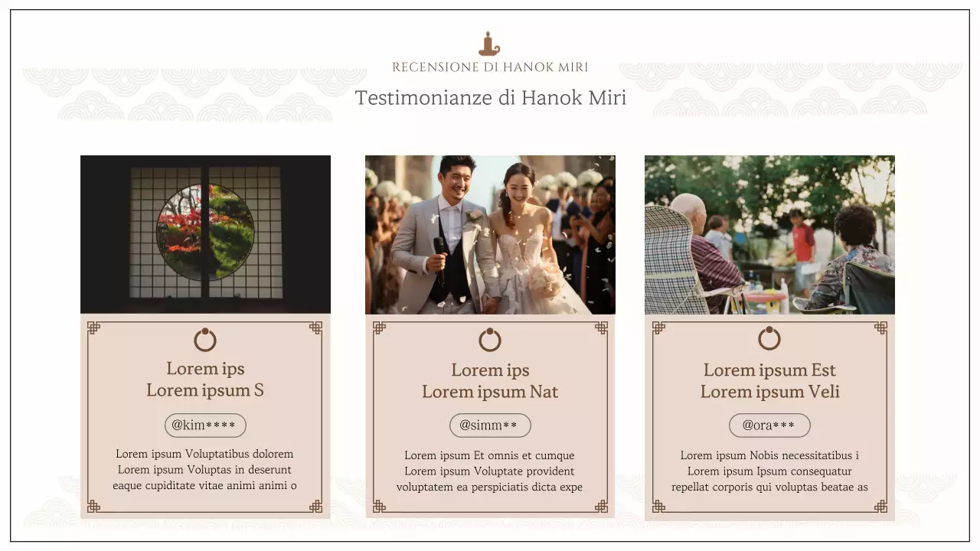Select the Lorem ips Lorem ipsum Nat heading
Image resolution: width=980 pixels, height=551 pixels.
490,380
